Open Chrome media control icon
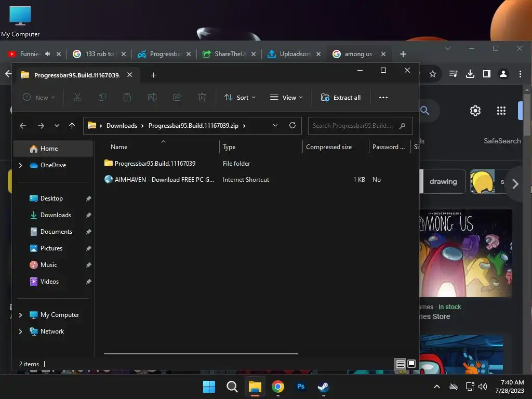Image resolution: width=532 pixels, height=399 pixels. pyautogui.click(x=453, y=74)
